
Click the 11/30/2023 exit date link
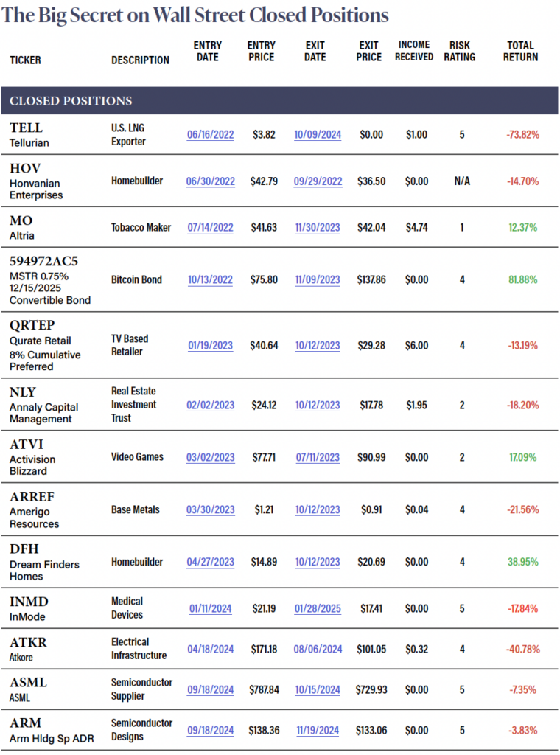(318, 228)
